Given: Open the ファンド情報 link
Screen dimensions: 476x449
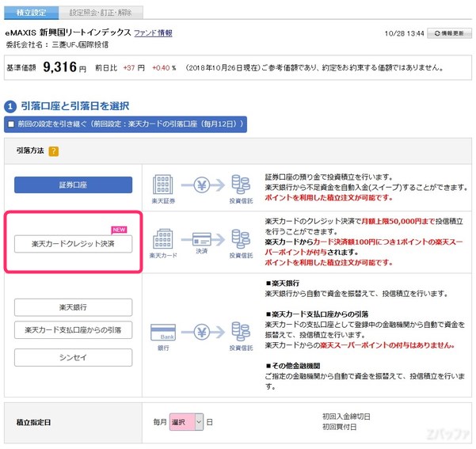Looking at the screenshot, I should [x=153, y=32].
